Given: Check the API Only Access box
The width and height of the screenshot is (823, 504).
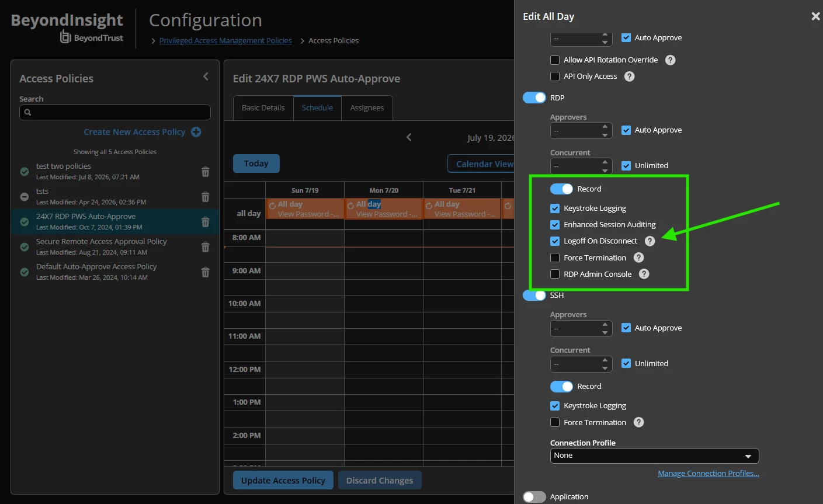Looking at the screenshot, I should tap(555, 77).
